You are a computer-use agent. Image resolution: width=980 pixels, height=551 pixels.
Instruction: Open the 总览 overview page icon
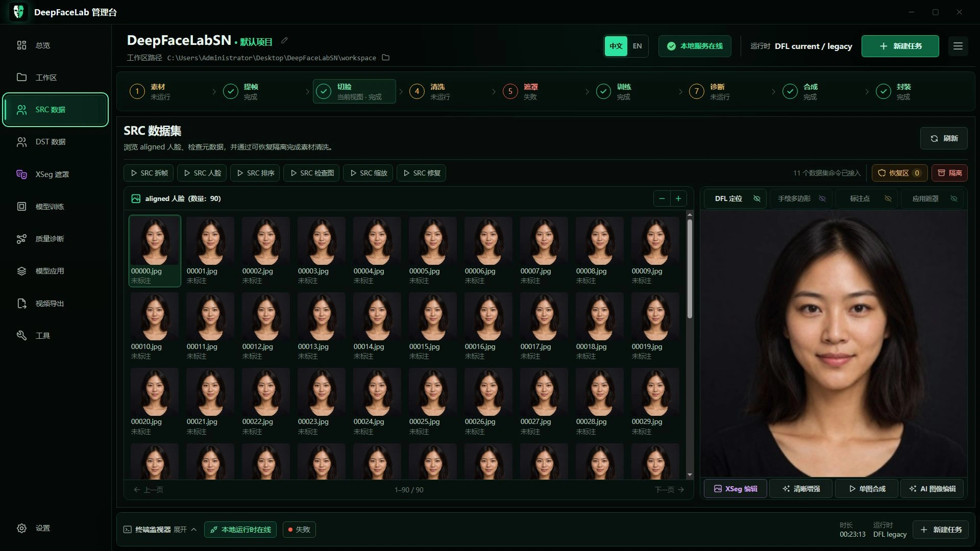(21, 45)
